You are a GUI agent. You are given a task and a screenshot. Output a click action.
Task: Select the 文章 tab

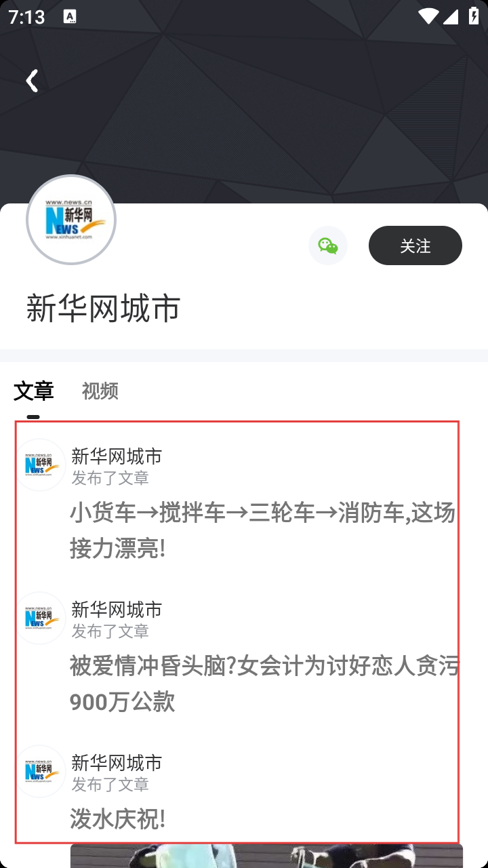33,391
